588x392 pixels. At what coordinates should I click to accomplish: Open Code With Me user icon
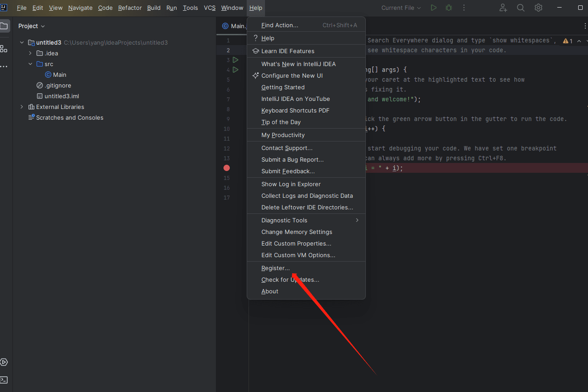click(503, 8)
